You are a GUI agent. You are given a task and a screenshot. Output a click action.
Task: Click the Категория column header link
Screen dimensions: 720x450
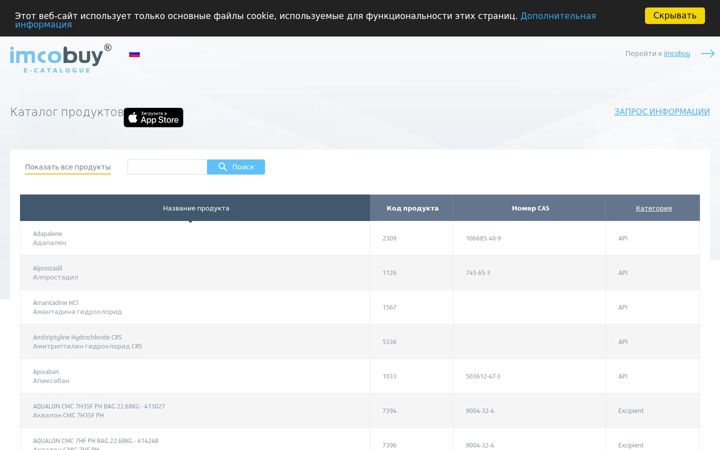click(x=653, y=208)
